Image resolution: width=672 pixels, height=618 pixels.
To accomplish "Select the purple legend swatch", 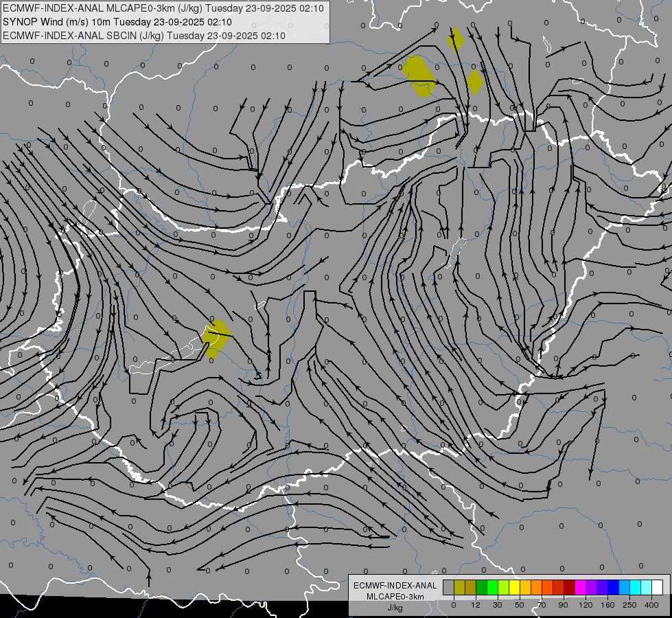I will (x=592, y=588).
